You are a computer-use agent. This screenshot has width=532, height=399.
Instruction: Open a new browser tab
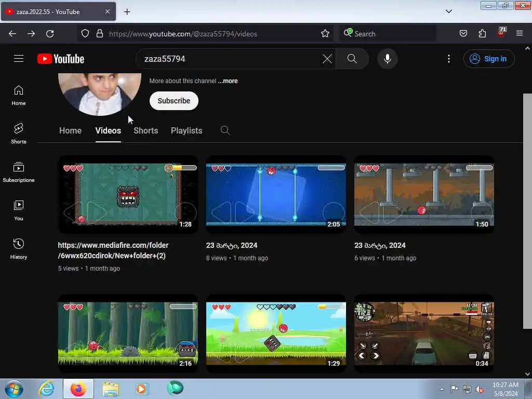tap(127, 12)
